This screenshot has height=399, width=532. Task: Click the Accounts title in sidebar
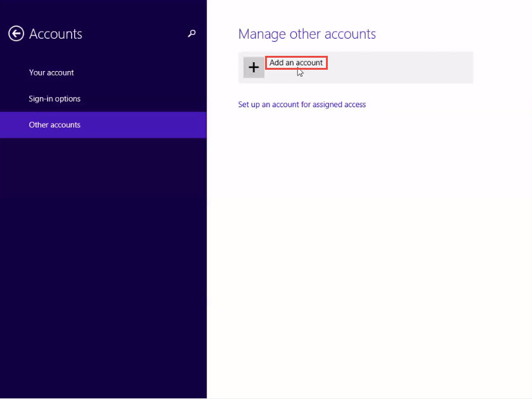coord(56,34)
